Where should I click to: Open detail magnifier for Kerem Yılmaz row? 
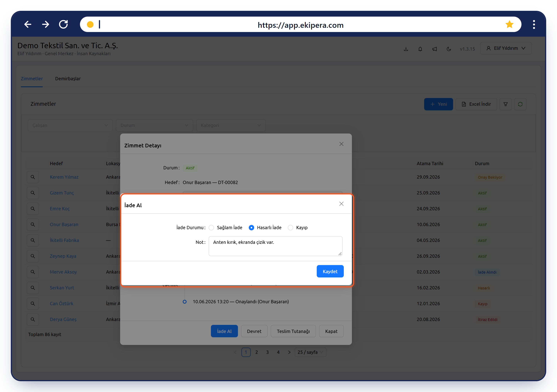33,177
